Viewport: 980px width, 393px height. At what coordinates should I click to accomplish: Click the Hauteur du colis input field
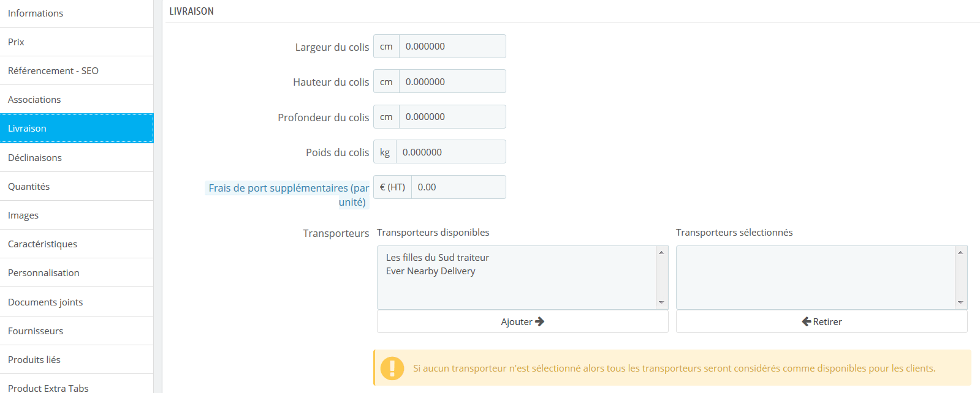coord(452,81)
